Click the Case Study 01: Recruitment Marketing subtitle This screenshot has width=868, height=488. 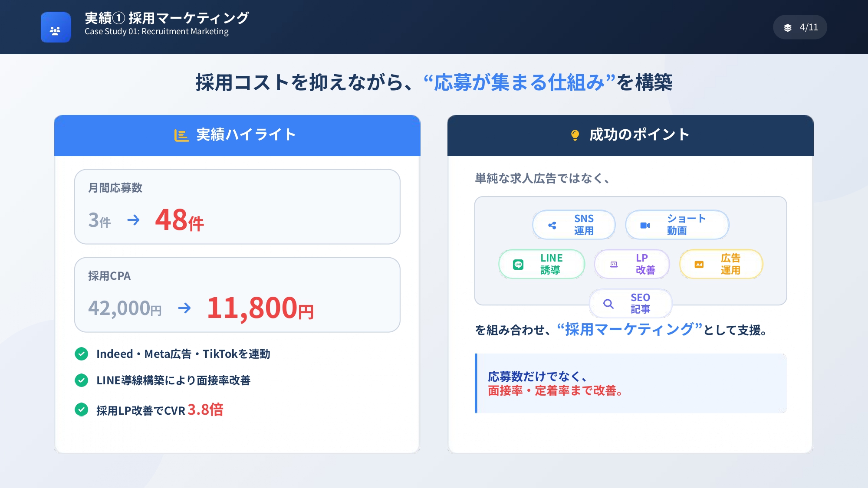coord(157,32)
